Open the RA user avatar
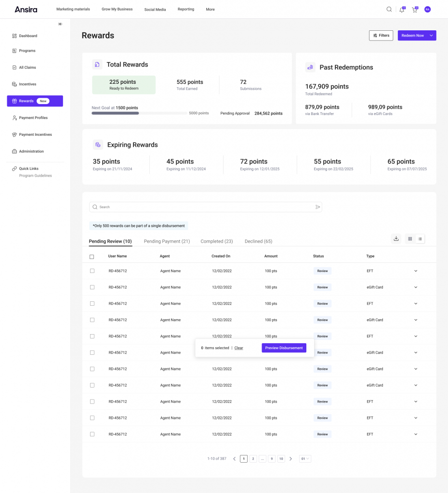Image resolution: width=448 pixels, height=493 pixels. pos(427,10)
